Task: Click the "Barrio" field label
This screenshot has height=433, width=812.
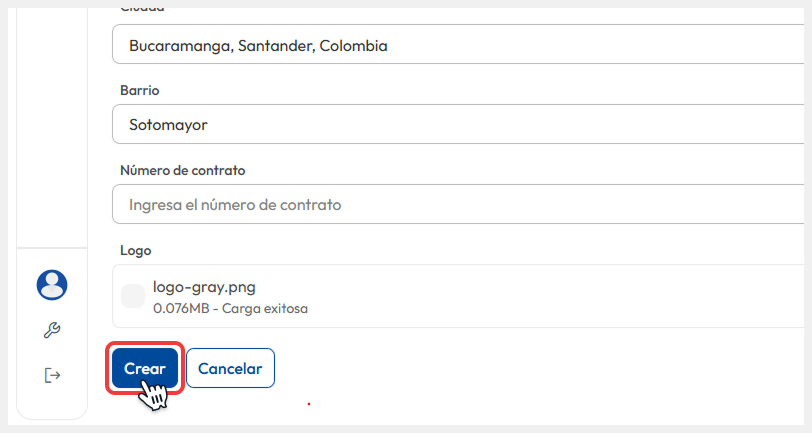Action: [x=140, y=90]
